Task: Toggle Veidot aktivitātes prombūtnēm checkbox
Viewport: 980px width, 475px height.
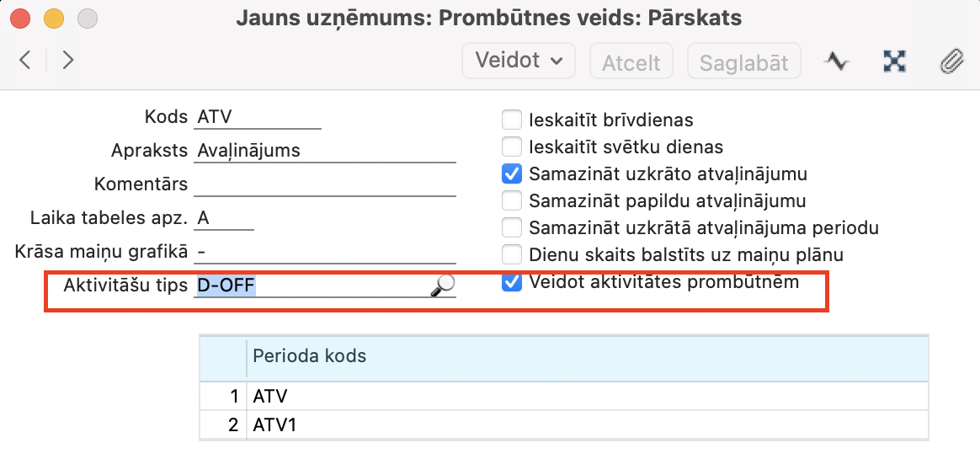Action: pos(511,282)
